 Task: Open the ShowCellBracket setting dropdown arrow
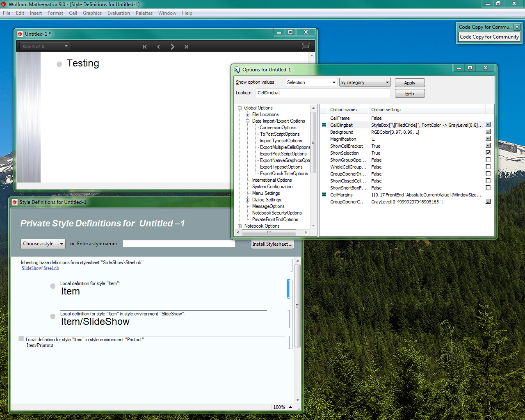488,146
